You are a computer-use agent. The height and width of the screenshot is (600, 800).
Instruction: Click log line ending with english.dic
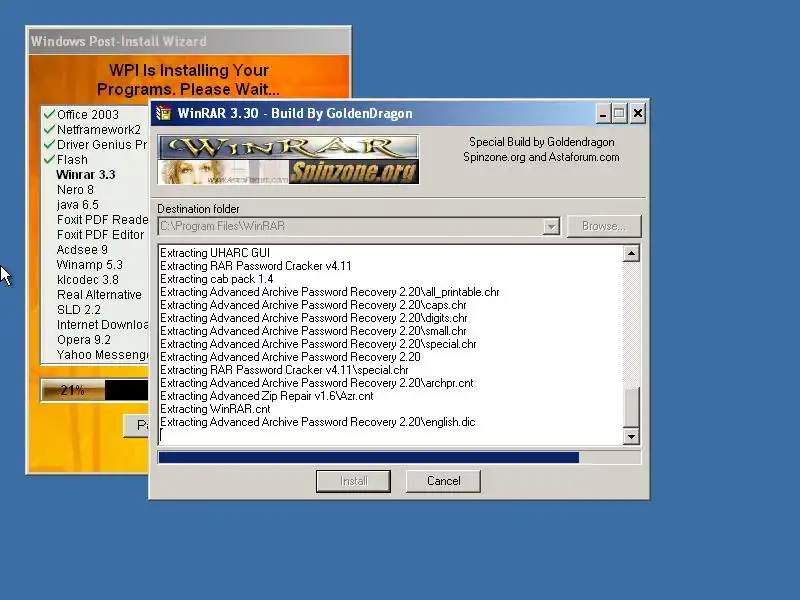(x=317, y=422)
